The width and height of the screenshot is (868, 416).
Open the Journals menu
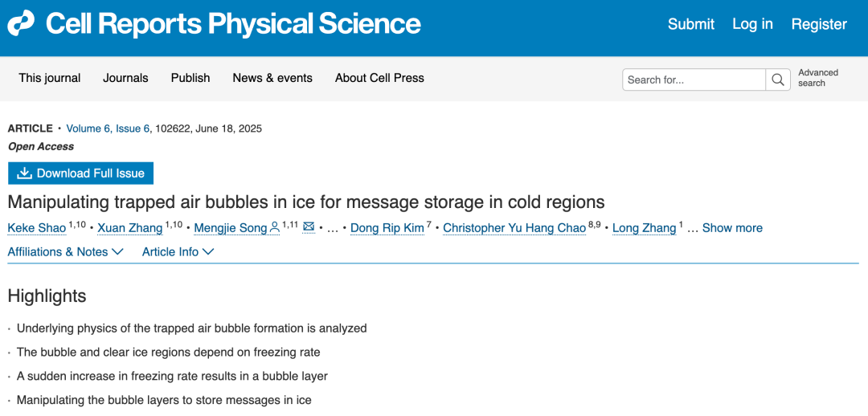(x=125, y=78)
